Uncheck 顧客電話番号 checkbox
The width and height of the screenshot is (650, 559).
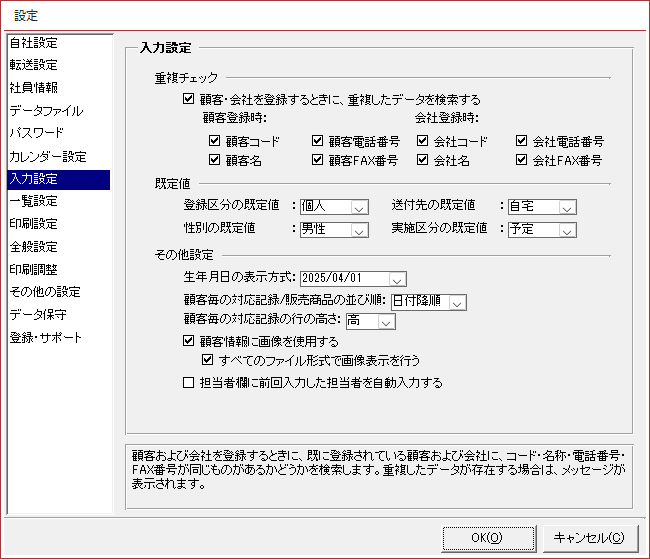click(x=318, y=141)
